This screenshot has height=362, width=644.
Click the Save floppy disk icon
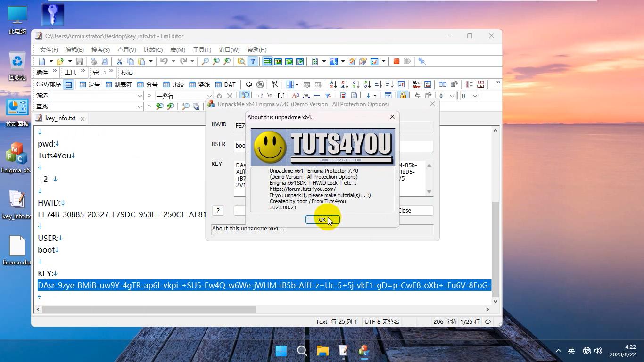click(x=79, y=61)
